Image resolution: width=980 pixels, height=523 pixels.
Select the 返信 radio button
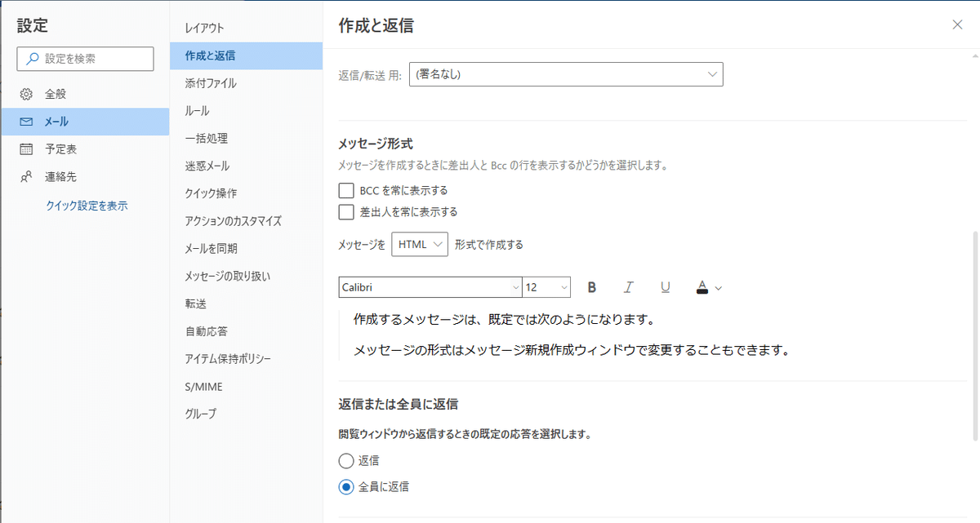tap(346, 460)
